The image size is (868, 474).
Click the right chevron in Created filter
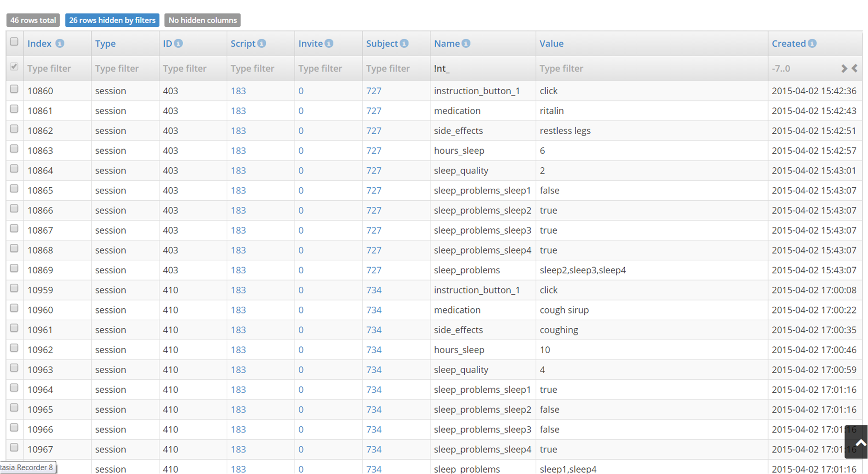pyautogui.click(x=844, y=68)
